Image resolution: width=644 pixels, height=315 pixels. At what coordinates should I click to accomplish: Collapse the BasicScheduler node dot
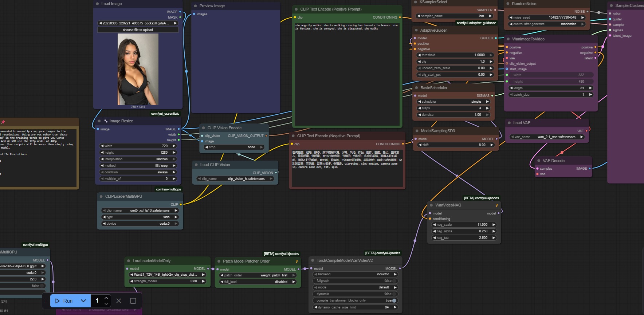(417, 88)
